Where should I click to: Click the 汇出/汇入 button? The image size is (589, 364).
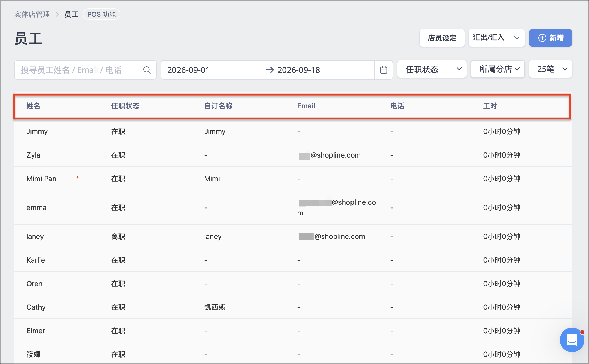(x=489, y=38)
